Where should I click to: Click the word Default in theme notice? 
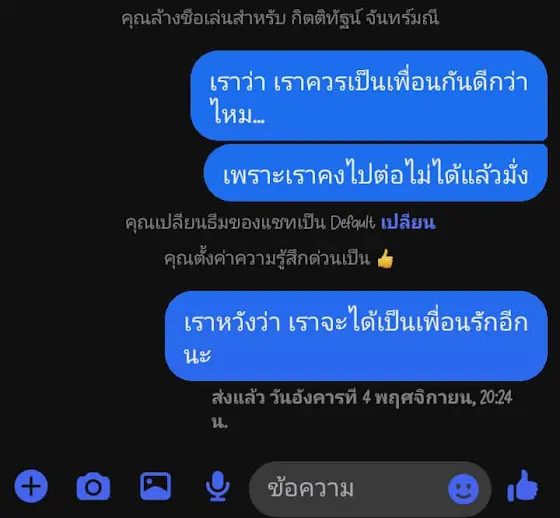[352, 223]
